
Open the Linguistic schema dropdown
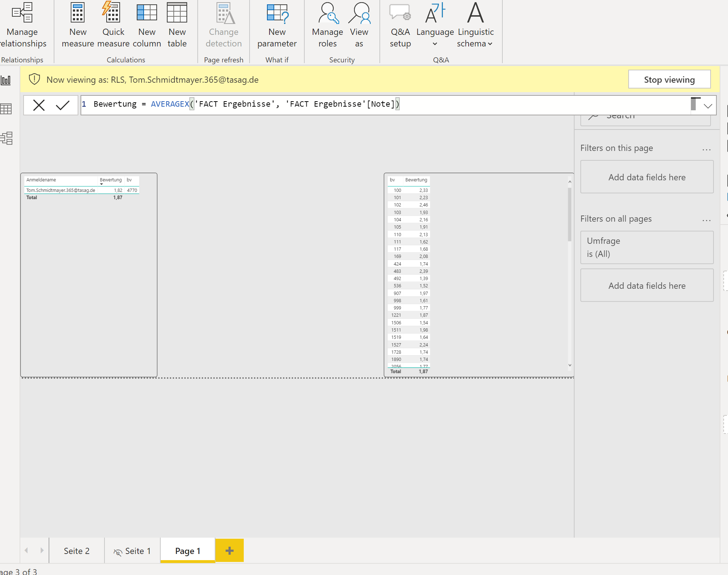[476, 25]
